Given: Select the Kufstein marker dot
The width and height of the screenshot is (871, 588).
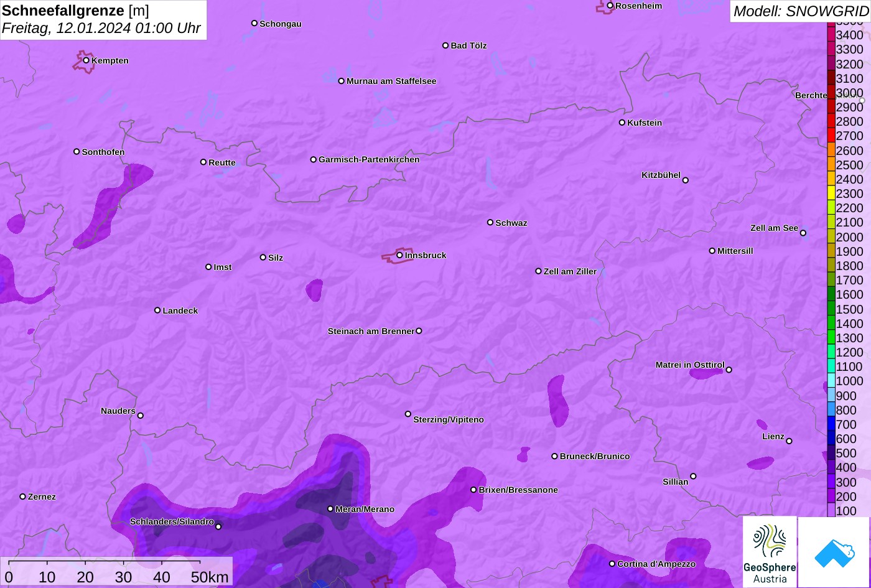Looking at the screenshot, I should coord(622,123).
